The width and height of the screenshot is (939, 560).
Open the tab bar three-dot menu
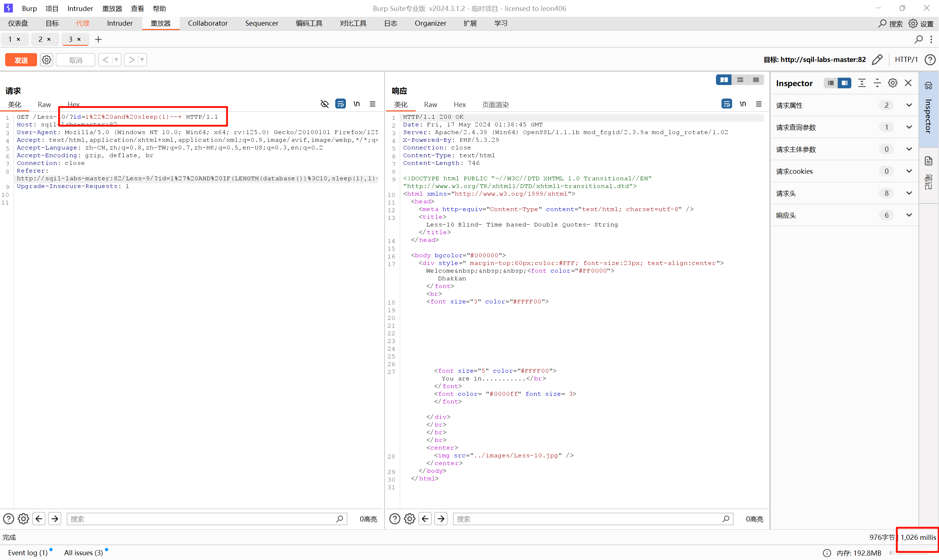(931, 39)
